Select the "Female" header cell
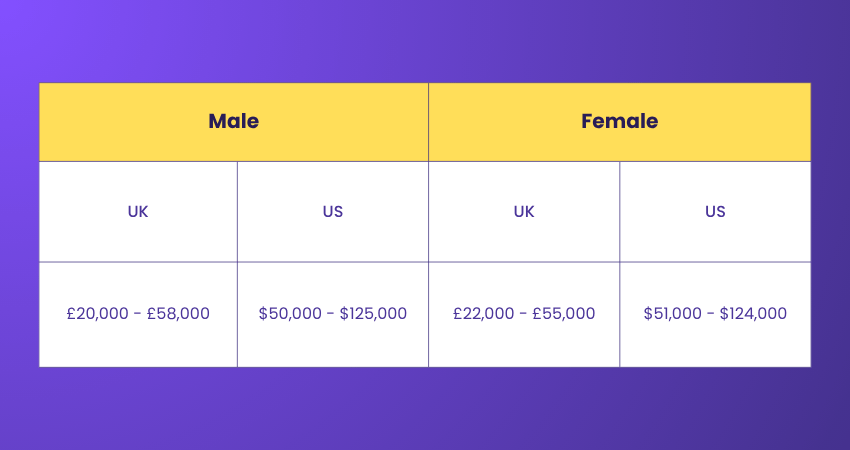The image size is (850, 450). (x=619, y=121)
